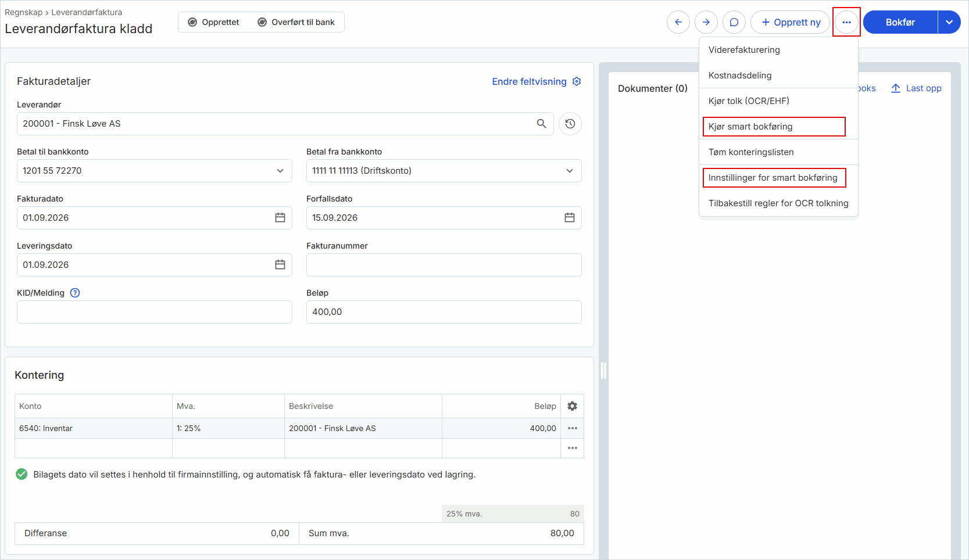This screenshot has width=969, height=560.
Task: Choose Kjør tolk (OCR/EHF)
Action: point(778,101)
